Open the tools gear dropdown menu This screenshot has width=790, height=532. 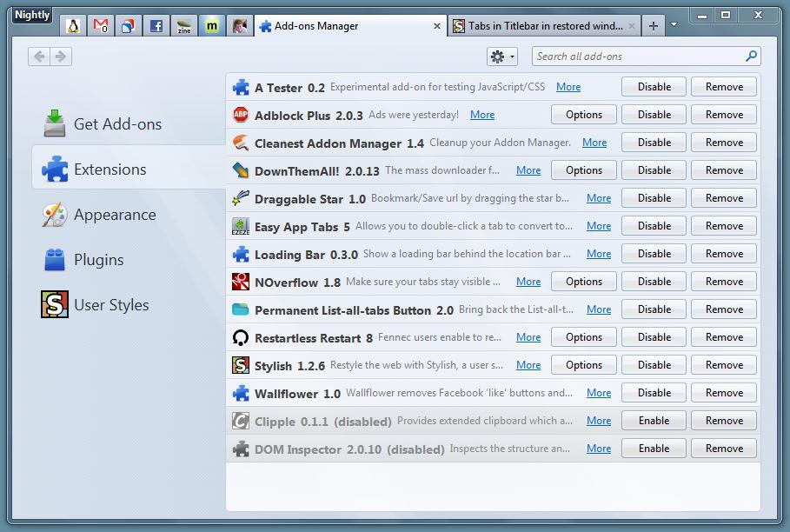[x=501, y=56]
